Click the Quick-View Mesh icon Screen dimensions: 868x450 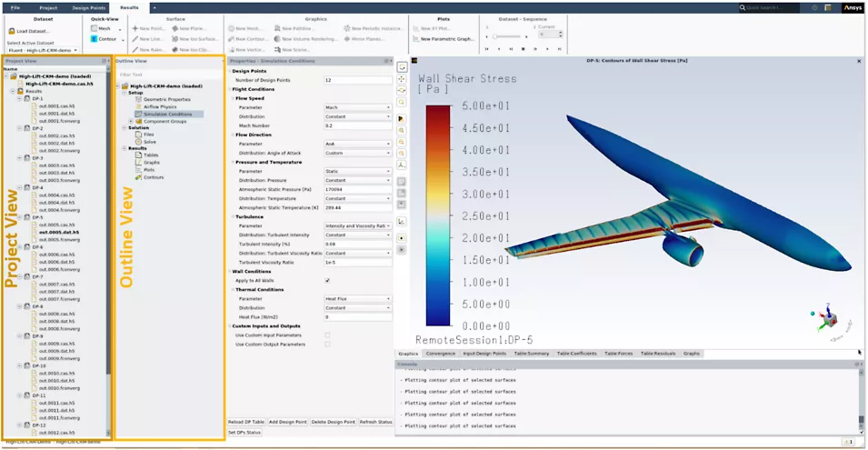[94, 28]
